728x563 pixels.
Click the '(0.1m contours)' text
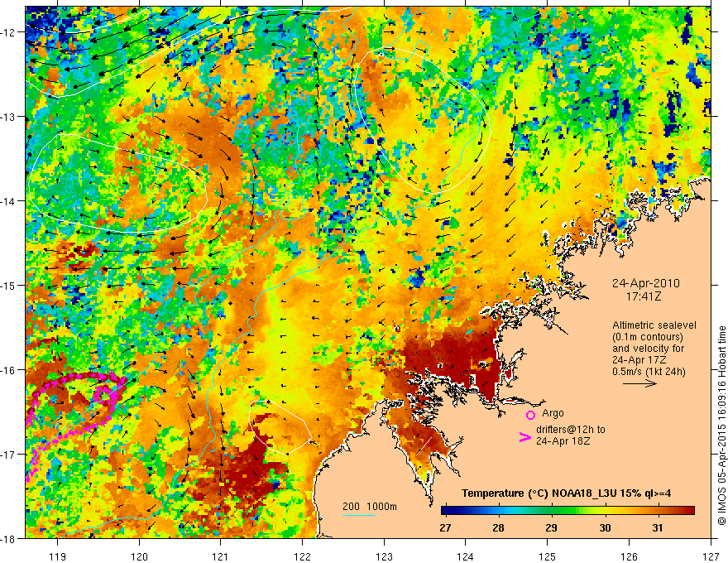(648, 337)
